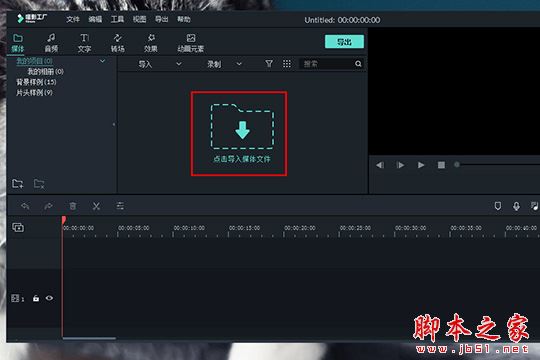Select 片头样例 (9) category

coord(34,92)
